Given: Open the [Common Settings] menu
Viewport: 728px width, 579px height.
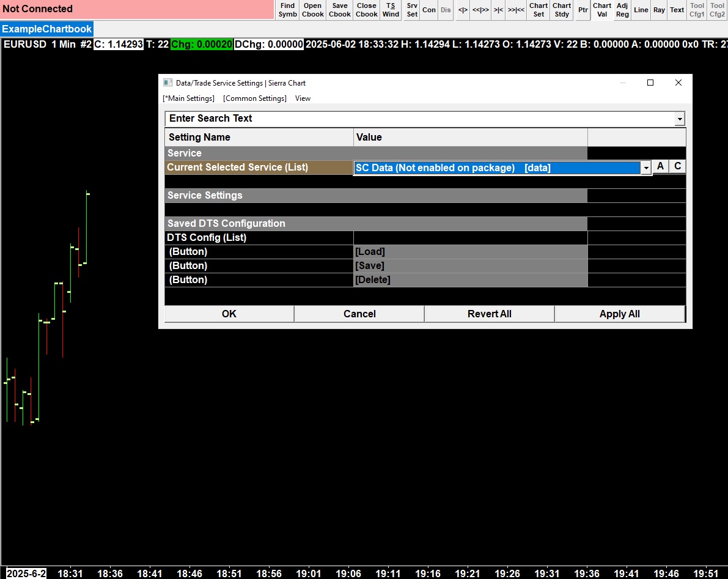Looking at the screenshot, I should click(x=255, y=98).
